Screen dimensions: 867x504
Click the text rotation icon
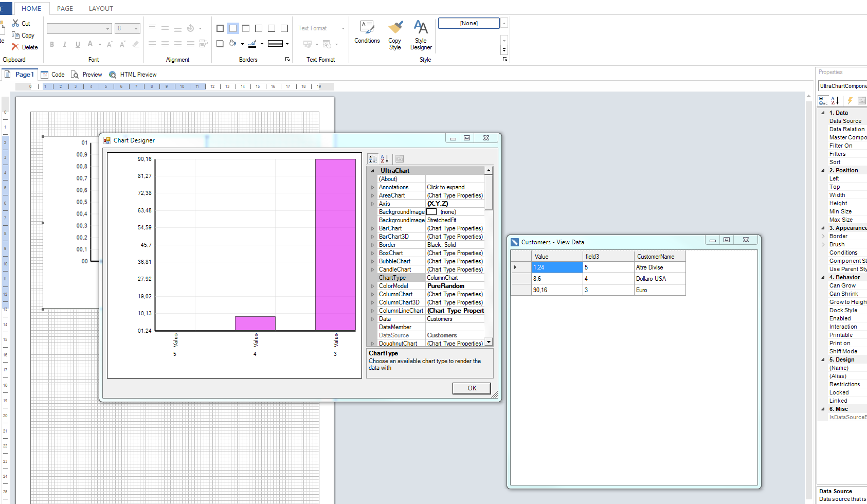(x=191, y=28)
